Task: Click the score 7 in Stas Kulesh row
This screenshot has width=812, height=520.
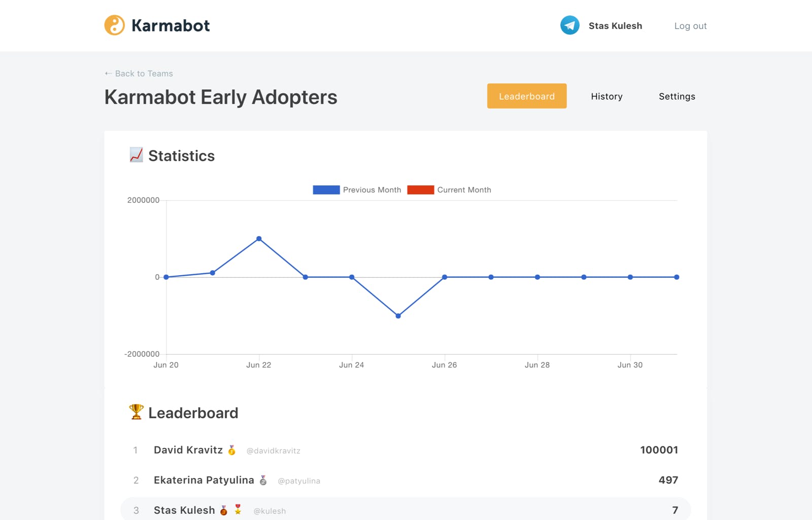Action: click(x=675, y=510)
